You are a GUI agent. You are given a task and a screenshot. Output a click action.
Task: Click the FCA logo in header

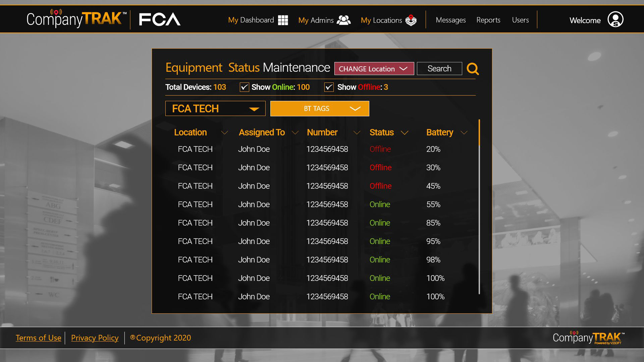click(160, 19)
